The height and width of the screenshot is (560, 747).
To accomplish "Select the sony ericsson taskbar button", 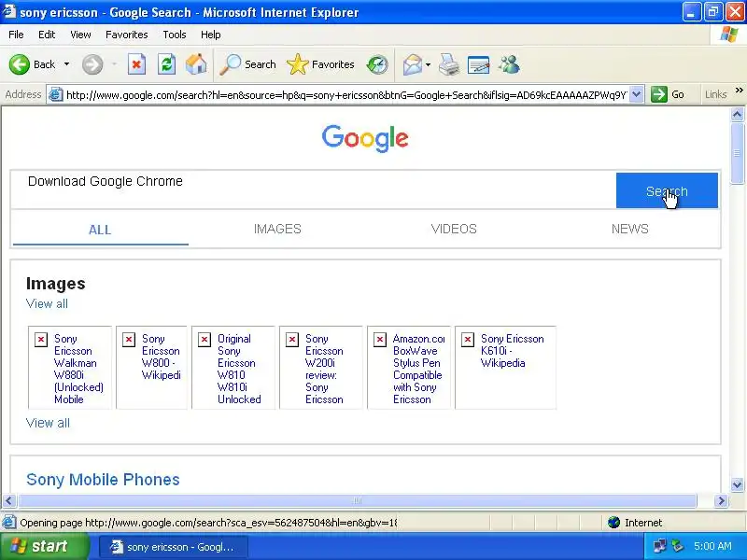I will coord(174,547).
